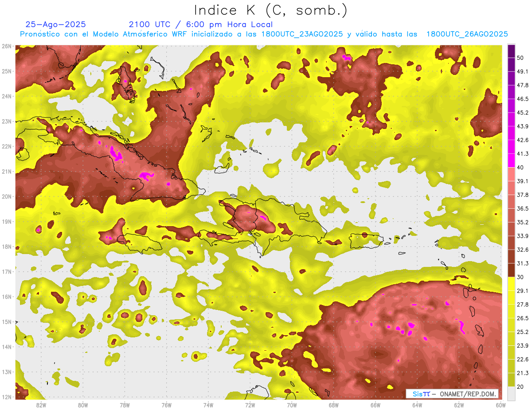Click the color scale value "29.1"
The width and height of the screenshot is (532, 411).
[523, 290]
